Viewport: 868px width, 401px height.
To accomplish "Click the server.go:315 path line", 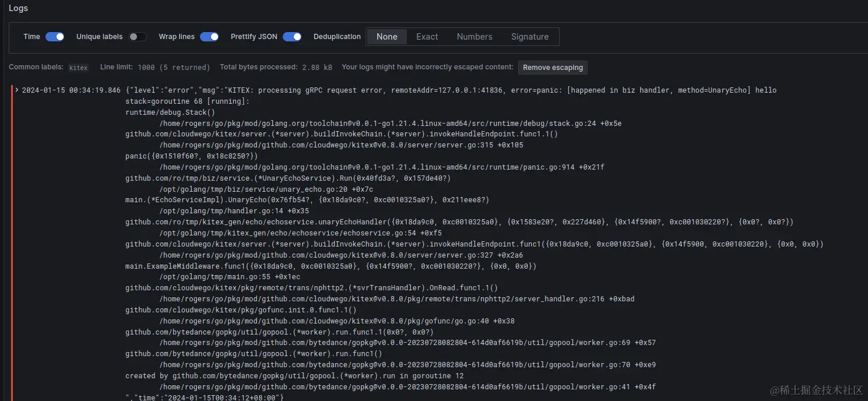I will 341,145.
